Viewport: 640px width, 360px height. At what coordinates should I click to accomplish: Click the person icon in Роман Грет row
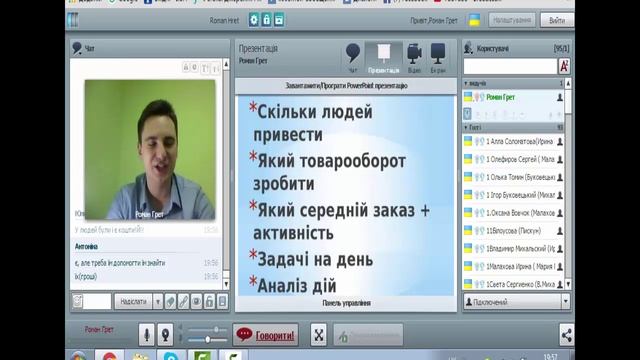pyautogui.click(x=560, y=97)
